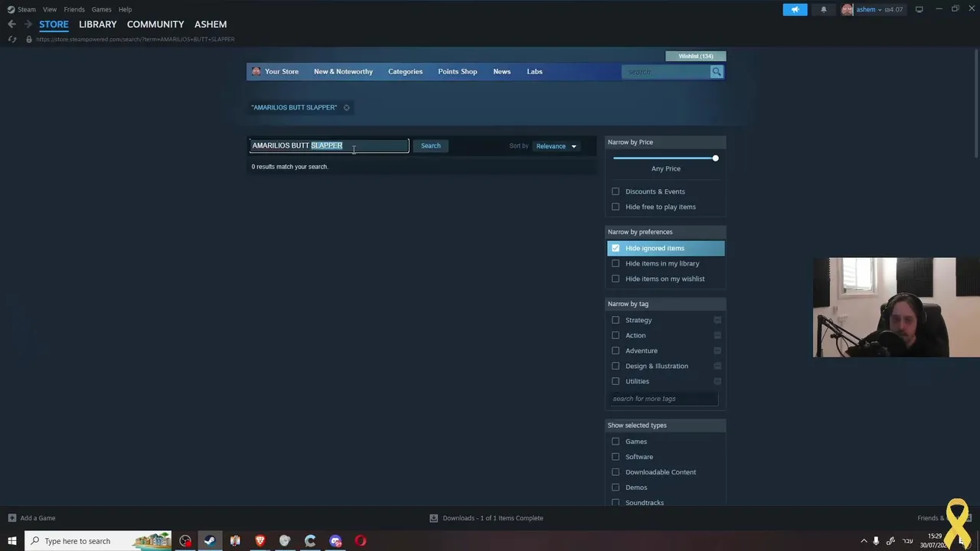Screen dimensions: 980x551
Task: Exclude the Design & Illustration tag
Action: coord(717,366)
